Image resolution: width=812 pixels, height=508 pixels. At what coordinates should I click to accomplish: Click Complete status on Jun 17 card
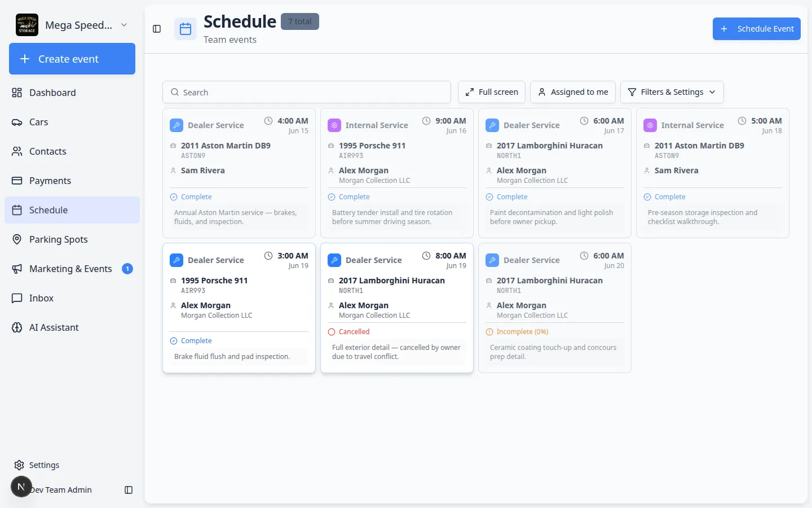click(506, 197)
